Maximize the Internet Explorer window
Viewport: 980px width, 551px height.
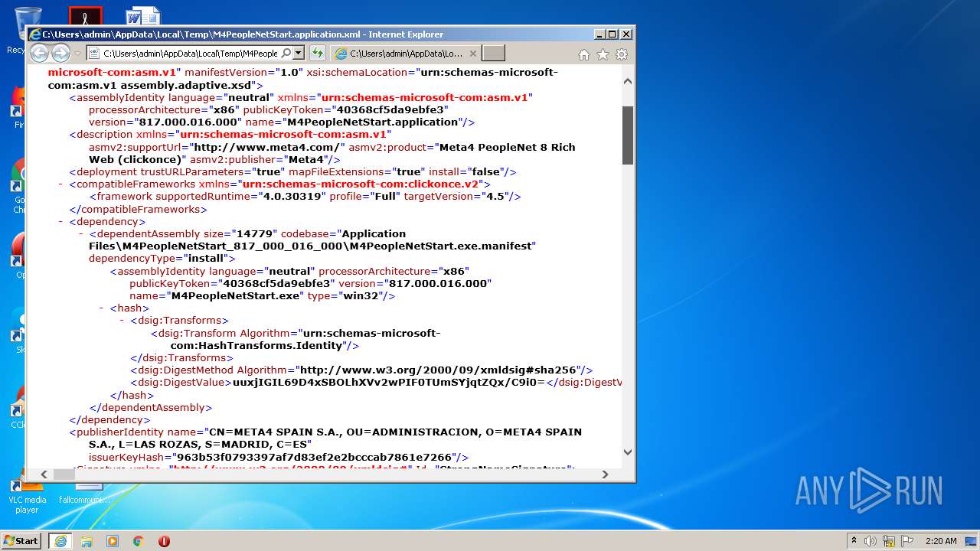tap(612, 34)
